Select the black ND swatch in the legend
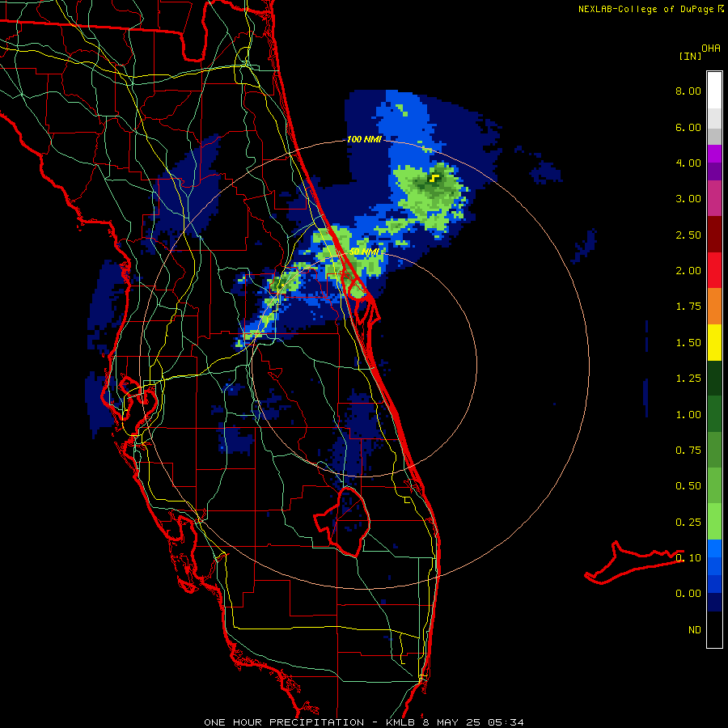 [714, 629]
